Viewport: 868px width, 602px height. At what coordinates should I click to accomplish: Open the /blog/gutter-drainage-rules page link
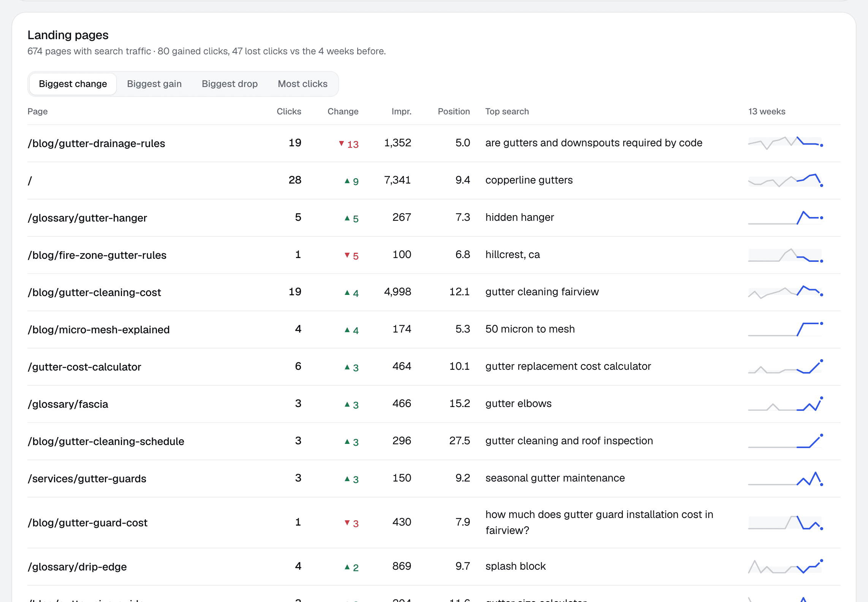(96, 143)
